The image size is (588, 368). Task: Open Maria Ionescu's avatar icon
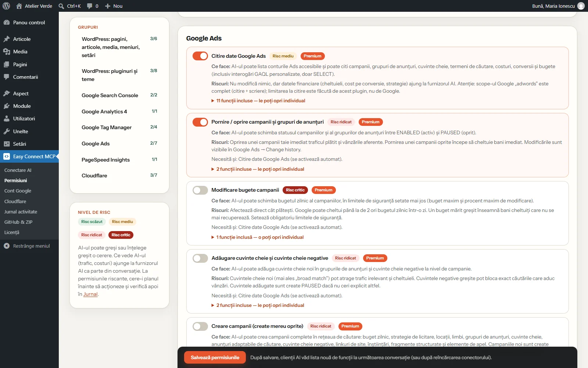click(x=581, y=6)
